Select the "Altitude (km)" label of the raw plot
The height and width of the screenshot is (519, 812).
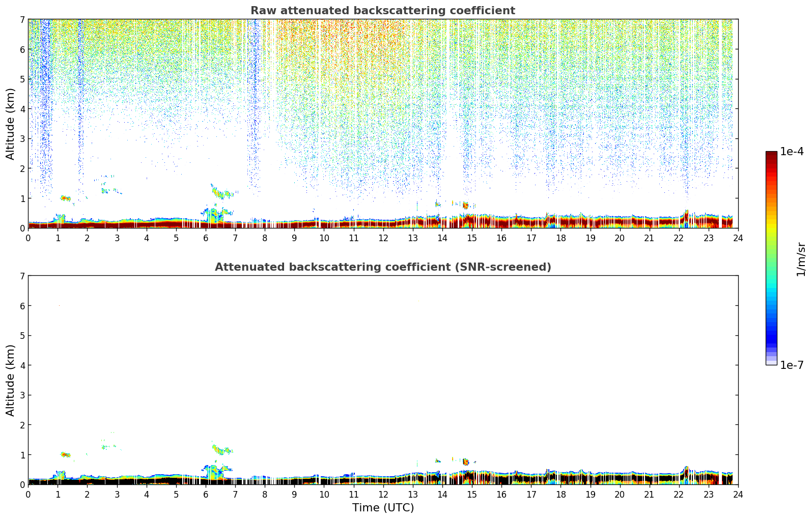11,124
